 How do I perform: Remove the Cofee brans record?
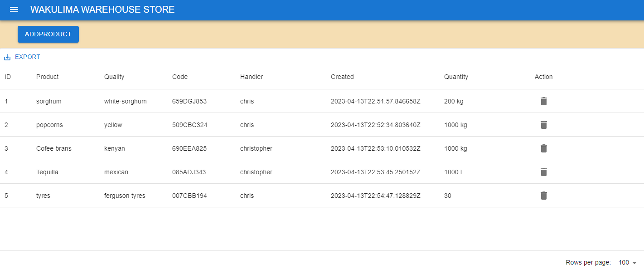[x=543, y=148]
